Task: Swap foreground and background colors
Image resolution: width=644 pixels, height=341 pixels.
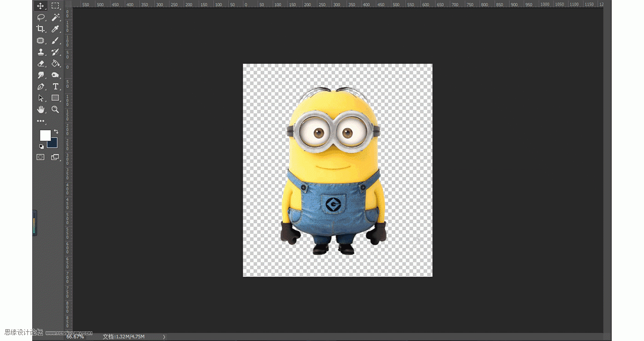Action: 56,132
